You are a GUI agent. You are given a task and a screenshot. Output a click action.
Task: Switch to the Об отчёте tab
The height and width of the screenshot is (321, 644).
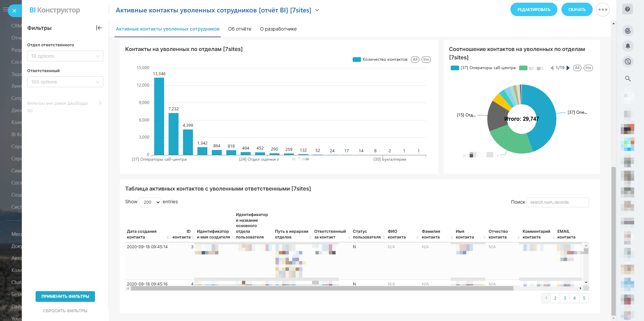240,29
